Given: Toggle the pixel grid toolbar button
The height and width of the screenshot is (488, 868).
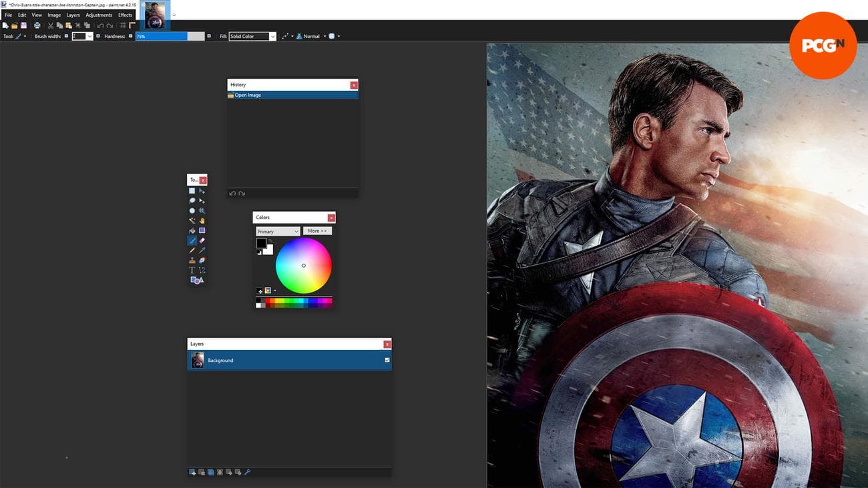Looking at the screenshot, I should coord(123,25).
